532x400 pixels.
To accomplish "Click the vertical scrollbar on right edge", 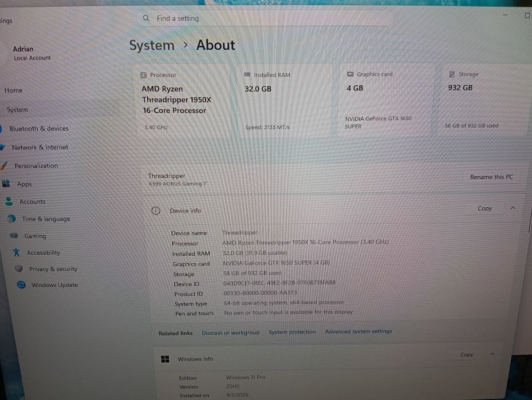I will point(530,220).
